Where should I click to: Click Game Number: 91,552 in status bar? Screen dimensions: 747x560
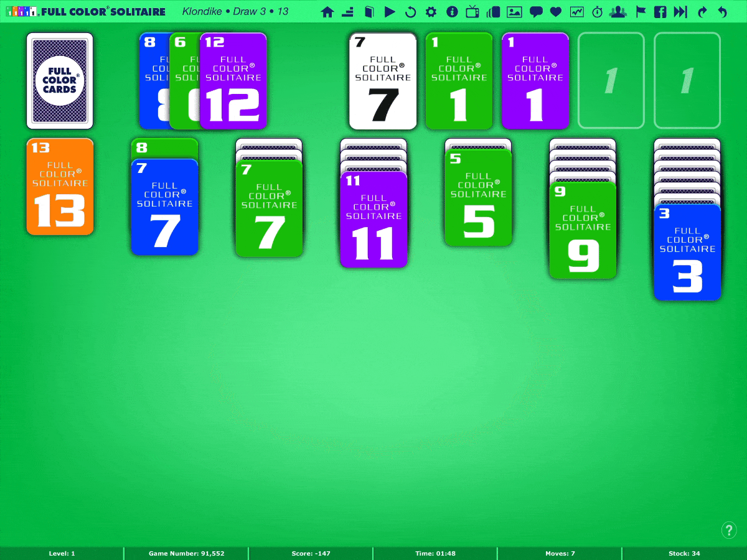coord(187,553)
